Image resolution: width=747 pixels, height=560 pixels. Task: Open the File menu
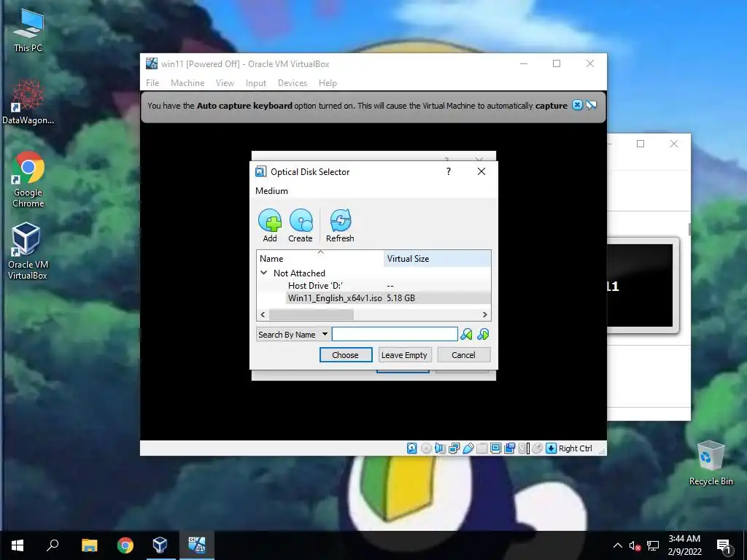[152, 83]
